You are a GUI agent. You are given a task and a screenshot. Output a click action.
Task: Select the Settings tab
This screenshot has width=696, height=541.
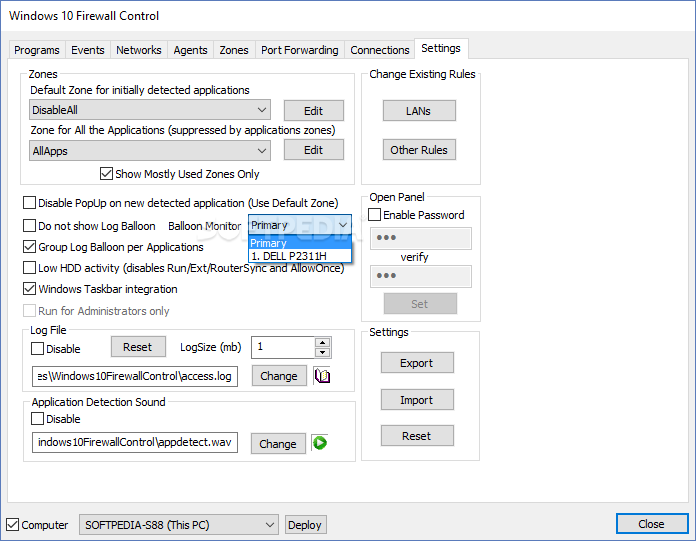441,48
